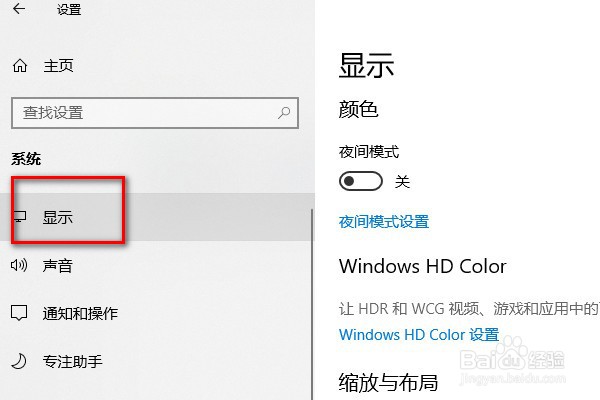600x400 pixels.
Task: Click the speaker icon for 声音
Action: tap(19, 265)
